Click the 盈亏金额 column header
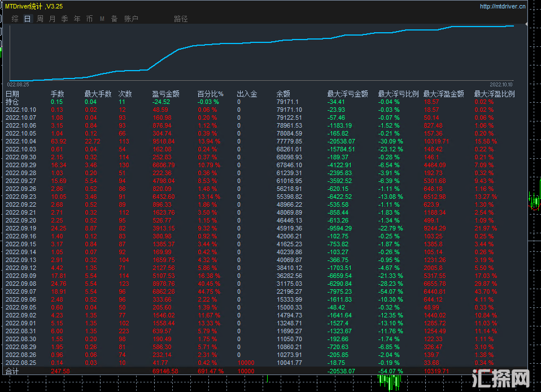This screenshot has width=541, height=392. click(165, 94)
